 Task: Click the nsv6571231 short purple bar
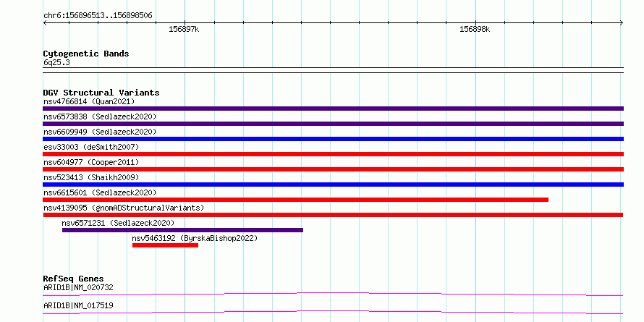(x=183, y=230)
